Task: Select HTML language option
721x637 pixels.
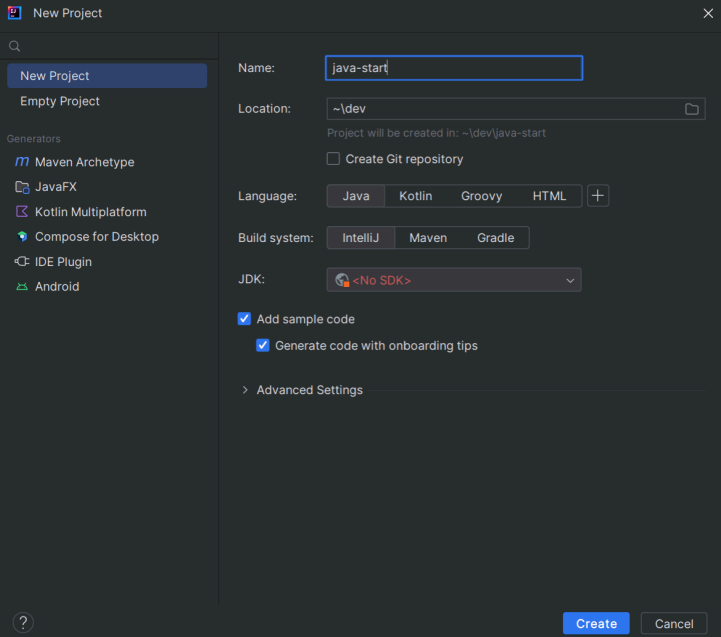Action: click(x=549, y=196)
